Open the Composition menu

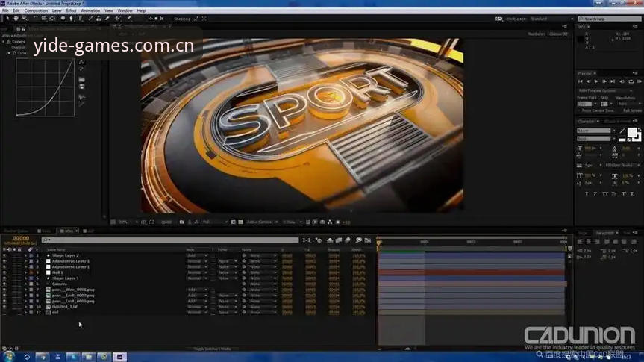(36, 10)
